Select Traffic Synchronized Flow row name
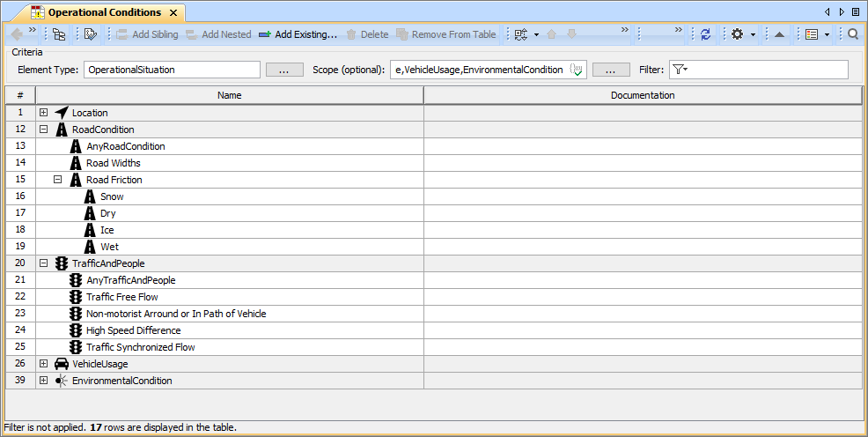Screen dimensions: 868x437 coord(141,347)
